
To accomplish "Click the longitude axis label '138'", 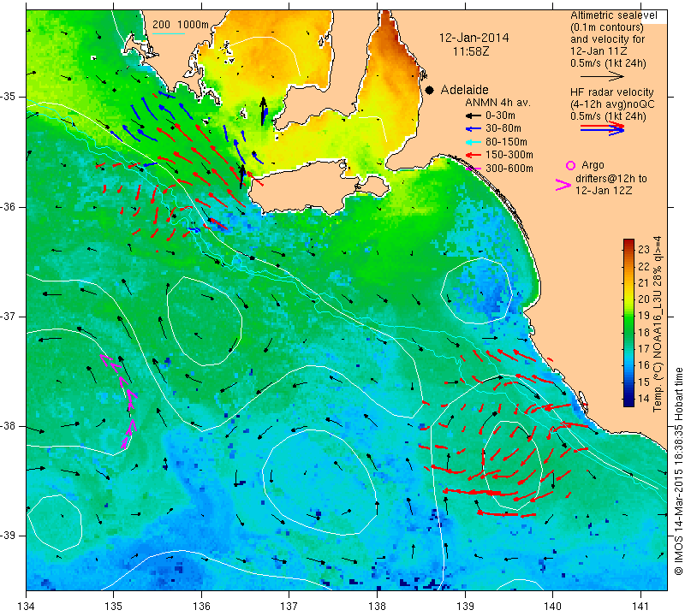I will 377,606.
